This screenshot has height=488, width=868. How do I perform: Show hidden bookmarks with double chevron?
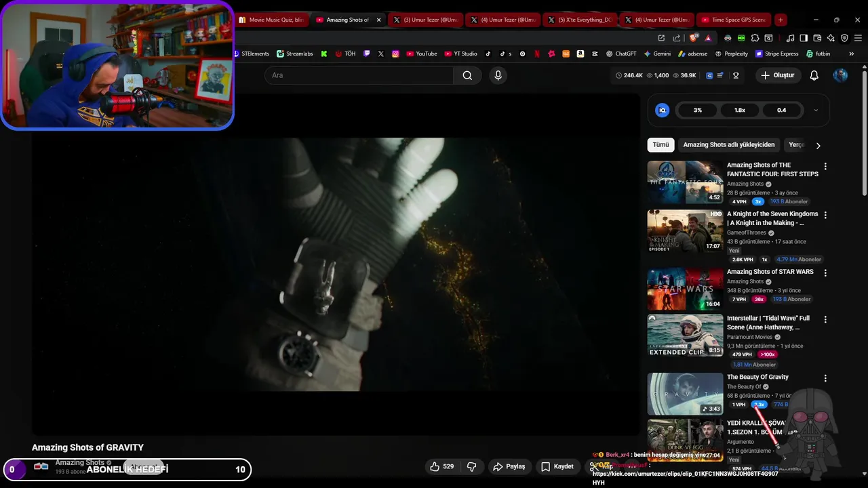(x=852, y=54)
